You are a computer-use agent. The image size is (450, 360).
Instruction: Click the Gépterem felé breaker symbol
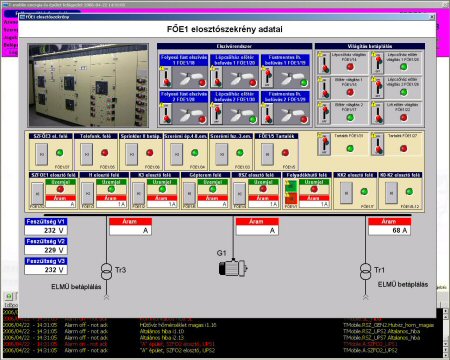pos(189,193)
